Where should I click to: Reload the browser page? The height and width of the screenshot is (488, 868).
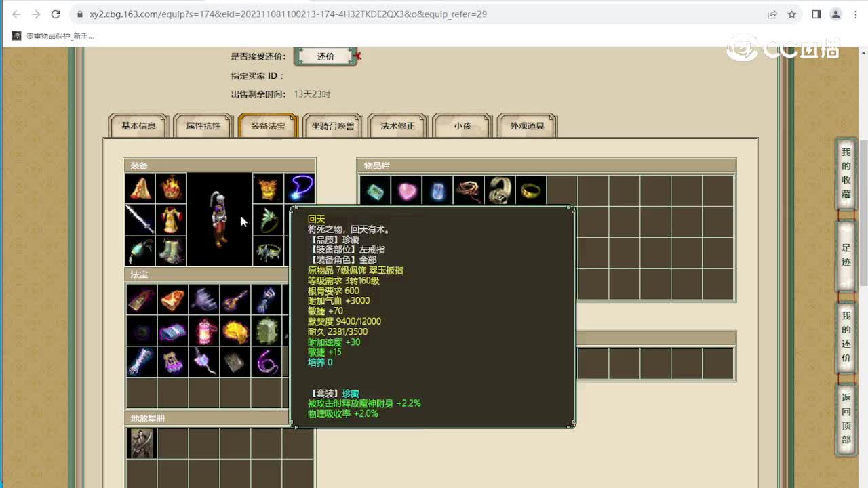(56, 14)
